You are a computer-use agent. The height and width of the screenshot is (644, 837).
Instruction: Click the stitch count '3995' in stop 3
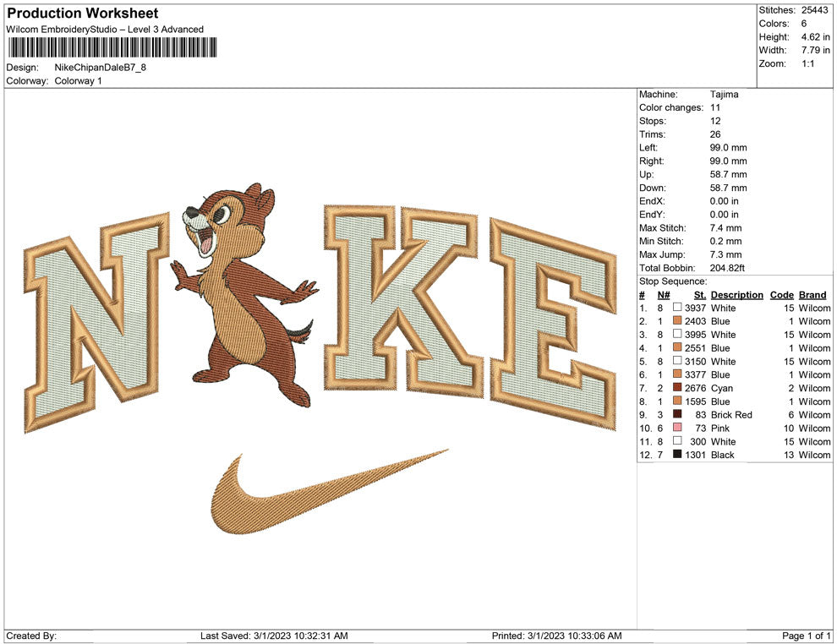click(695, 335)
